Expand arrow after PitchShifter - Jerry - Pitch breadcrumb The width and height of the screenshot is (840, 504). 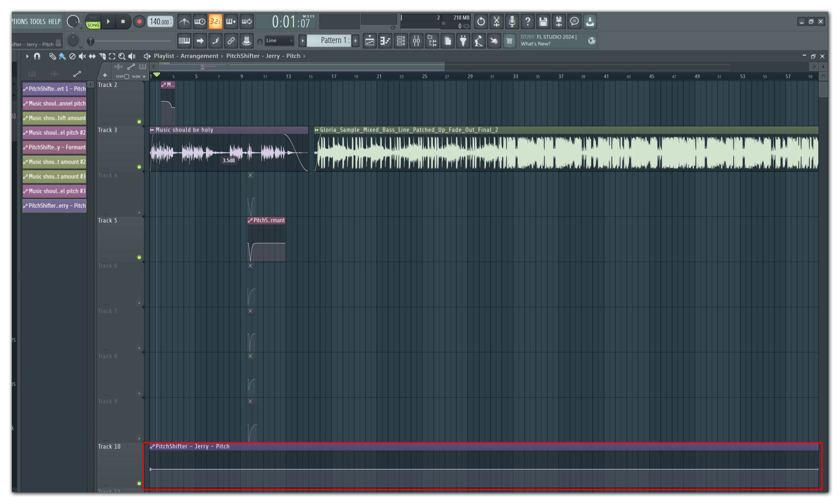pyautogui.click(x=304, y=56)
